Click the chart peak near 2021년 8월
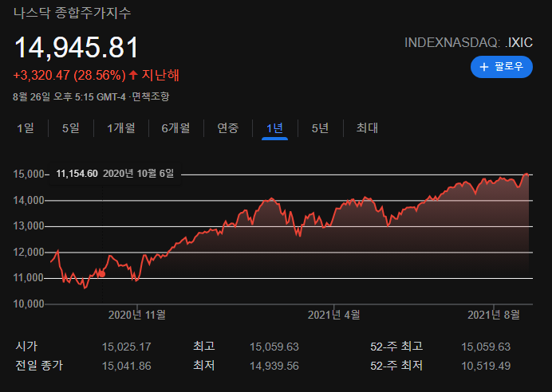Viewport: 552px width, 392px height. (526, 174)
